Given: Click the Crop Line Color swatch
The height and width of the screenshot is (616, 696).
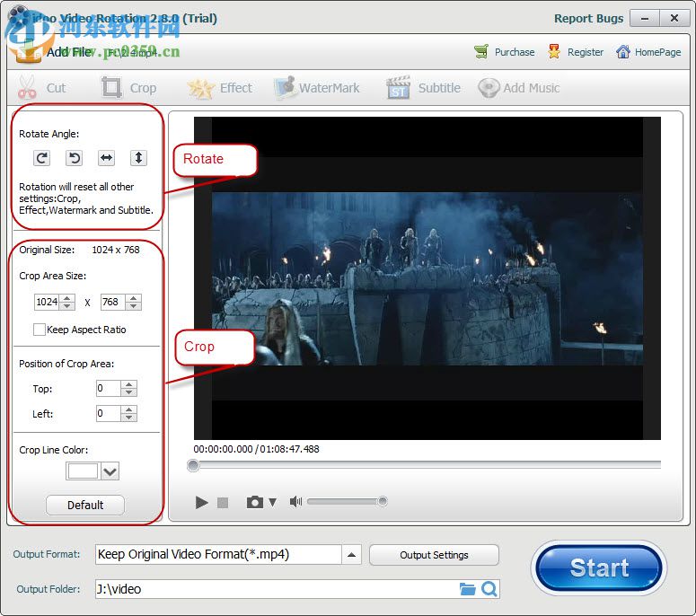Looking at the screenshot, I should (x=83, y=471).
